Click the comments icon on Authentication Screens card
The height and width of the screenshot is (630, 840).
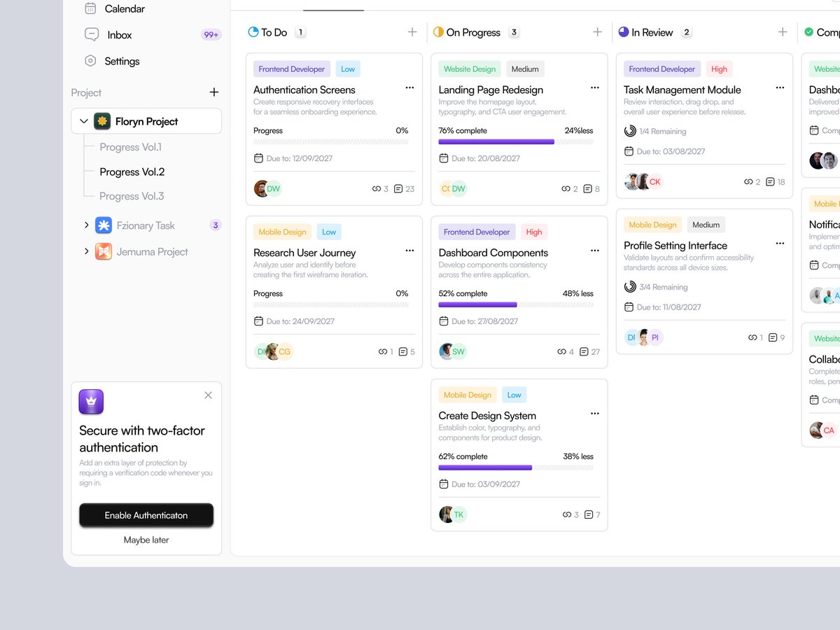[398, 189]
